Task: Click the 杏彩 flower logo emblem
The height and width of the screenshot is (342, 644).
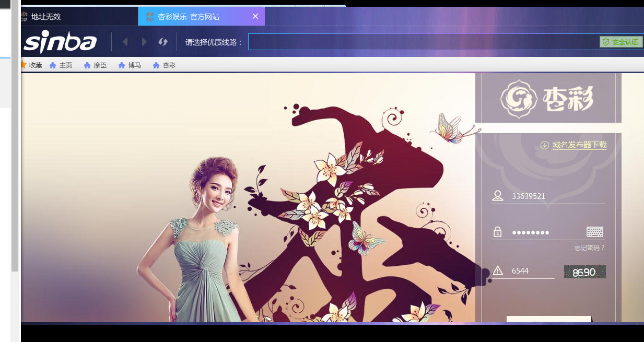Action: tap(519, 98)
